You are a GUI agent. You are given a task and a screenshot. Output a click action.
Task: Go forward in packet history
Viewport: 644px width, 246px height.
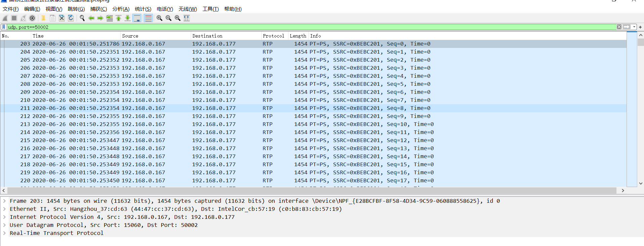(100, 18)
